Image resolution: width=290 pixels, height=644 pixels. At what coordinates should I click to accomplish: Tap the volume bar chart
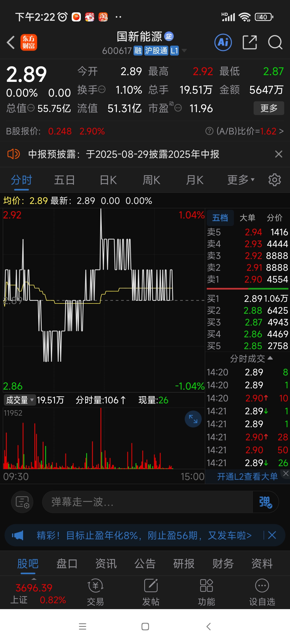coord(104,438)
